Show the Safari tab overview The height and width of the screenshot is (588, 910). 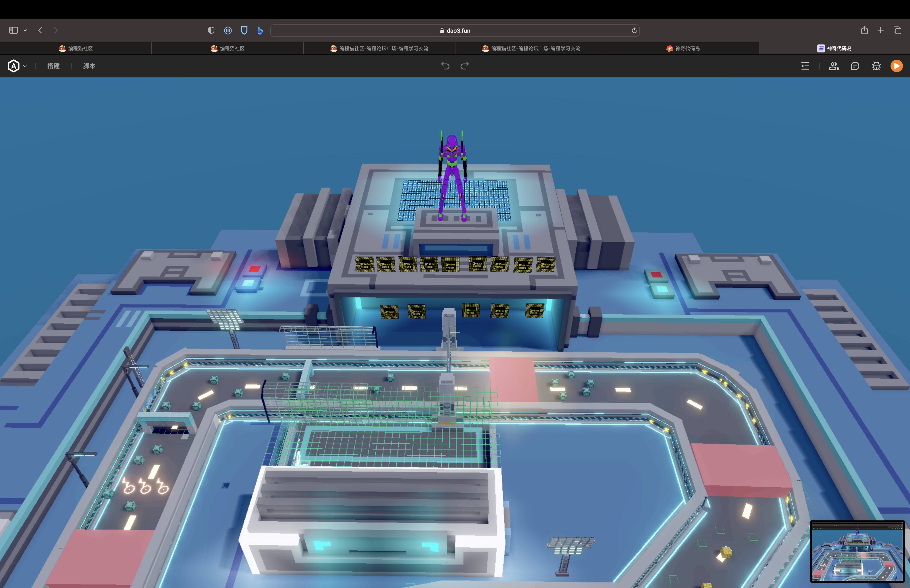pos(897,30)
